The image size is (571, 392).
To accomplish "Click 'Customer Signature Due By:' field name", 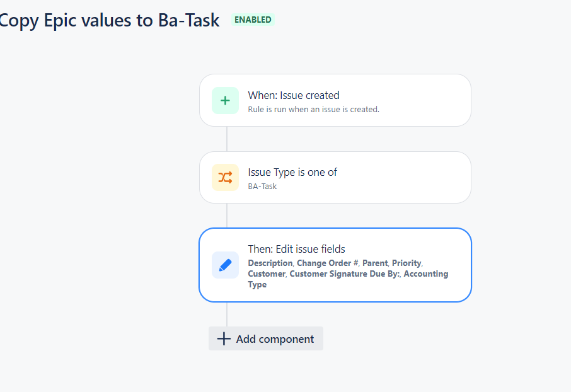I will [x=345, y=274].
